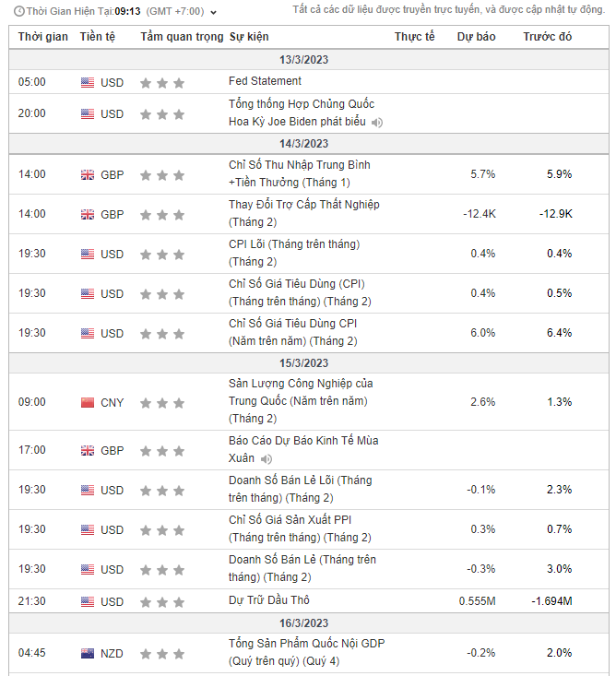Click the Thời gian column header
The height and width of the screenshot is (676, 616).
(43, 37)
